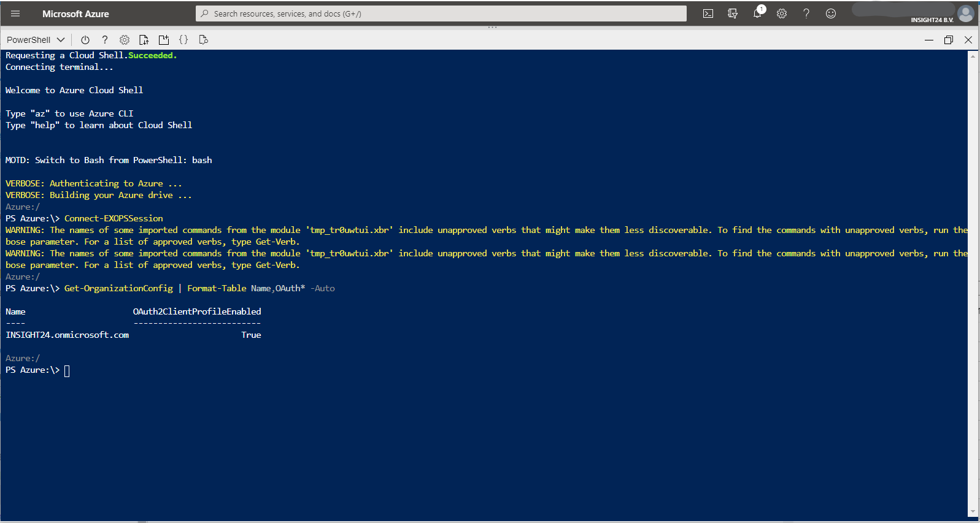Screen dimensions: 980x523
Task: Focus the Search resources, services, and docs field
Action: click(x=441, y=13)
